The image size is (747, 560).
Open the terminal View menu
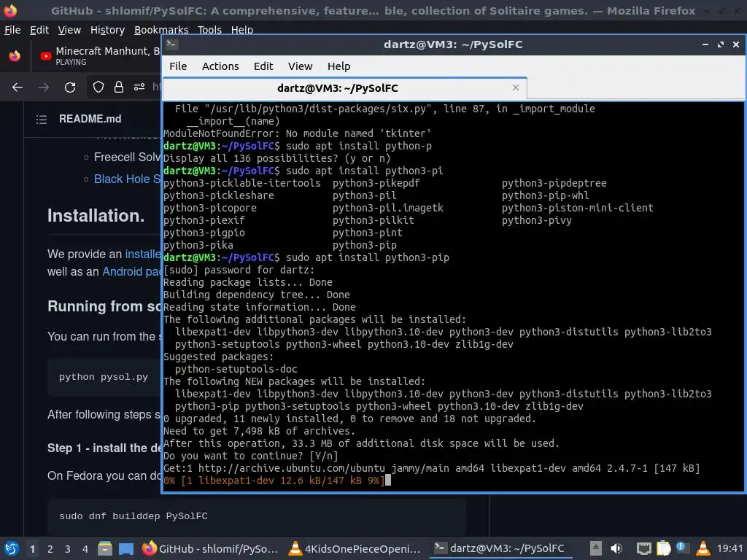300,66
